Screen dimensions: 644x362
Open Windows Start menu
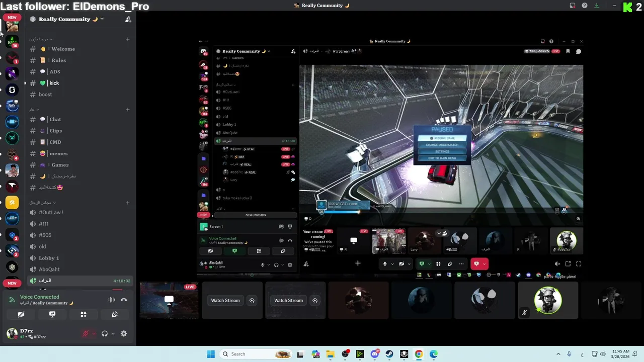(211, 354)
